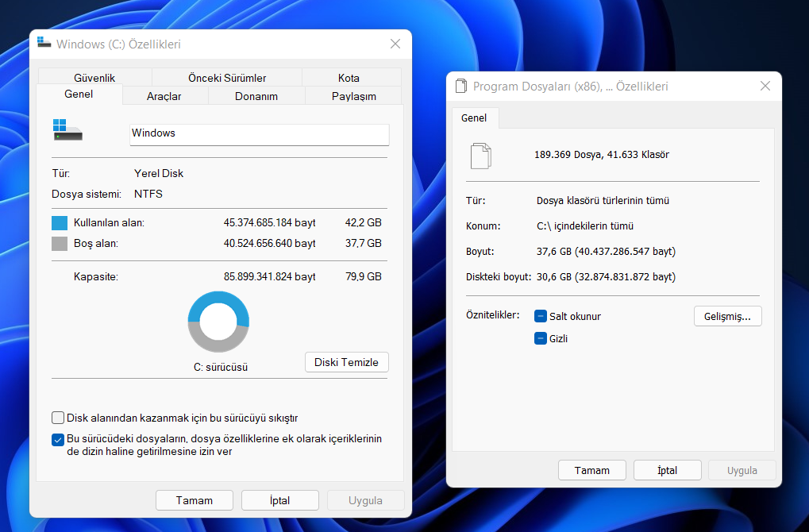This screenshot has height=532, width=809.
Task: Click the multiple files icon beside file count
Action: point(481,156)
